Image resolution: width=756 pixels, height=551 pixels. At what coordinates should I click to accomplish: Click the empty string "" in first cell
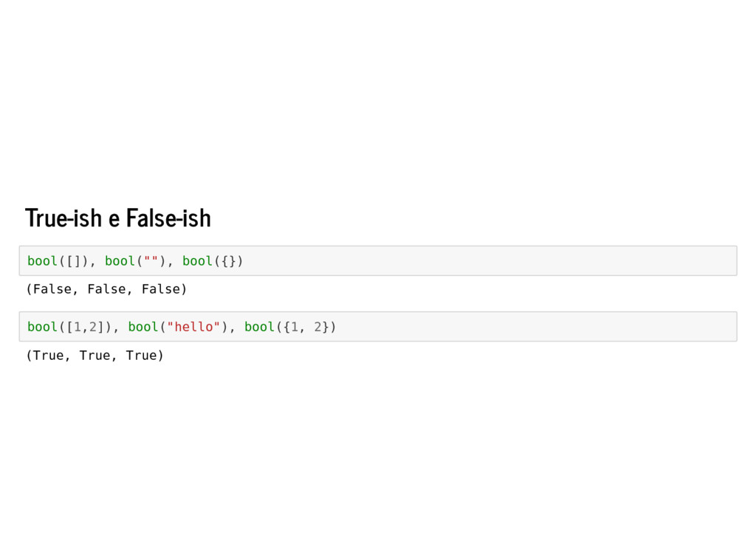pos(151,261)
